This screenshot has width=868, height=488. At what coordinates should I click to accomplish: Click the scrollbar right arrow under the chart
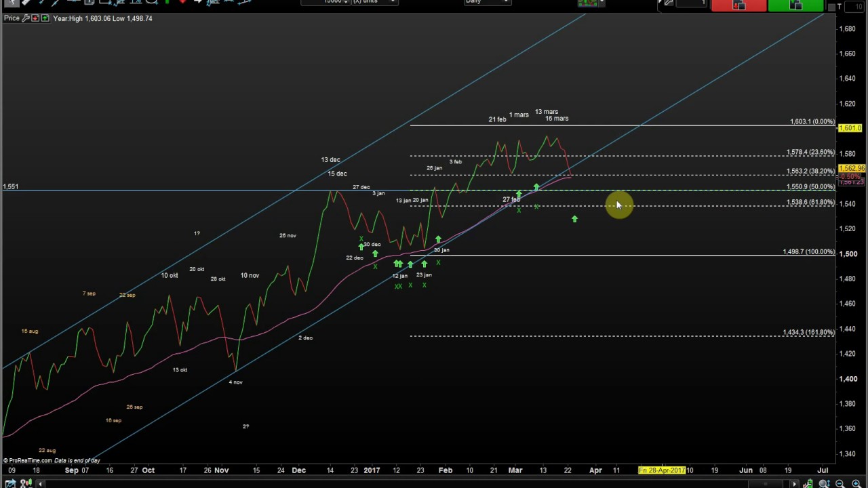pos(794,484)
